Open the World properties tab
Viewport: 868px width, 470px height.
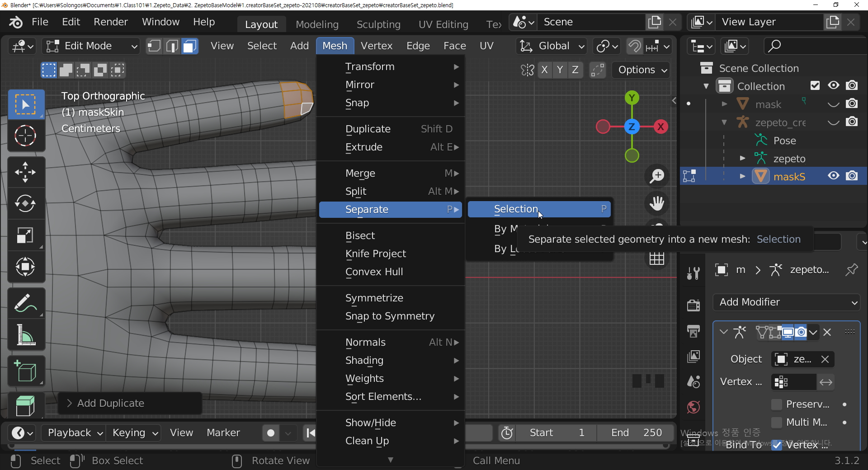[x=693, y=407]
